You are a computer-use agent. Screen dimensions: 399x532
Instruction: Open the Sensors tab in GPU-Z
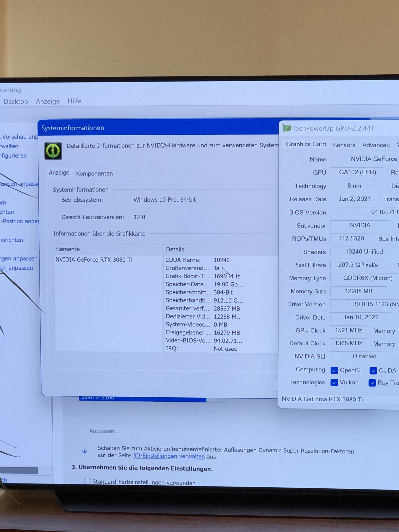tap(344, 145)
